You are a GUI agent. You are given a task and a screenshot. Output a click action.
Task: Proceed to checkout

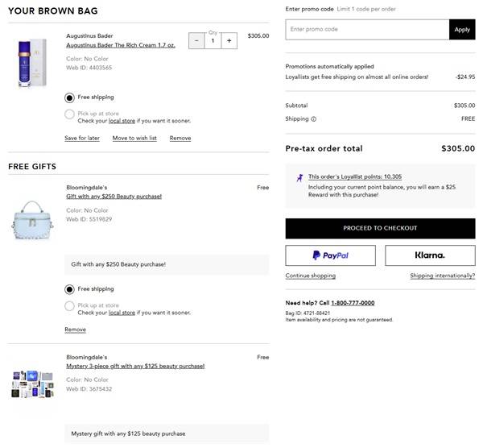(380, 228)
